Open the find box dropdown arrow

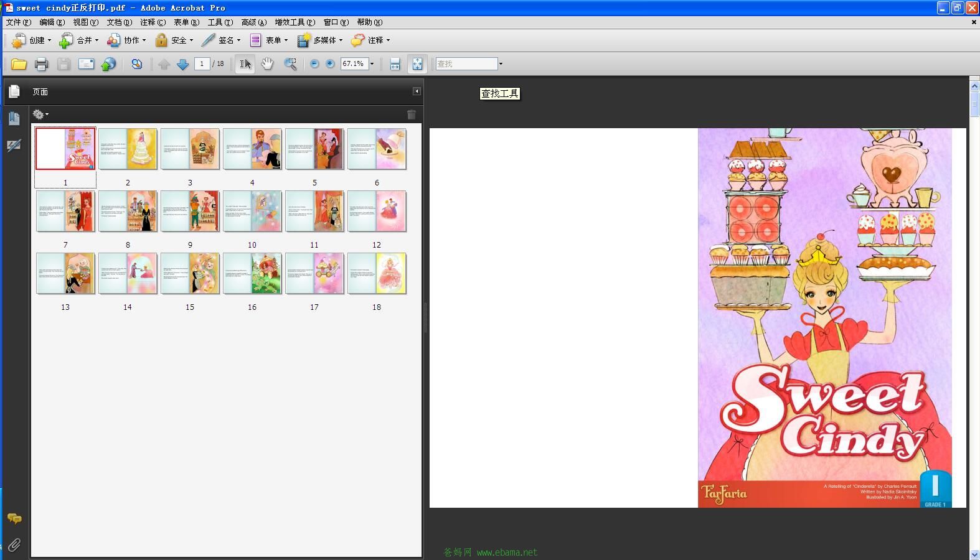pyautogui.click(x=501, y=63)
